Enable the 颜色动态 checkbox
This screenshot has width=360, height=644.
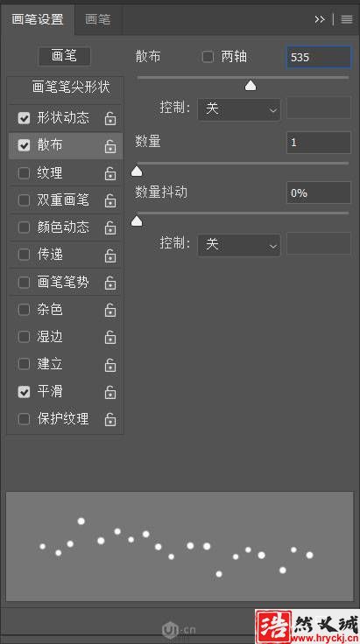(25, 227)
